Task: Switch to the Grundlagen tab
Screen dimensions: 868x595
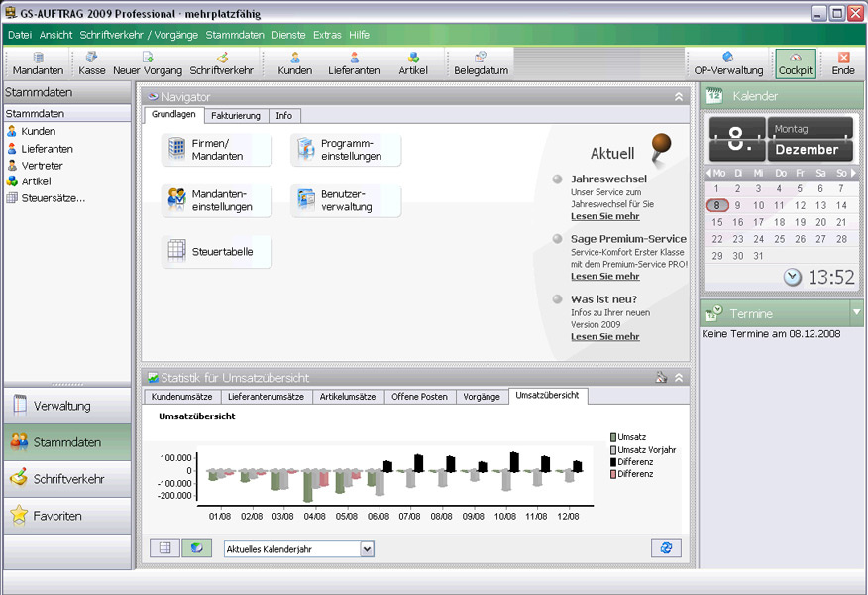Action: click(173, 114)
